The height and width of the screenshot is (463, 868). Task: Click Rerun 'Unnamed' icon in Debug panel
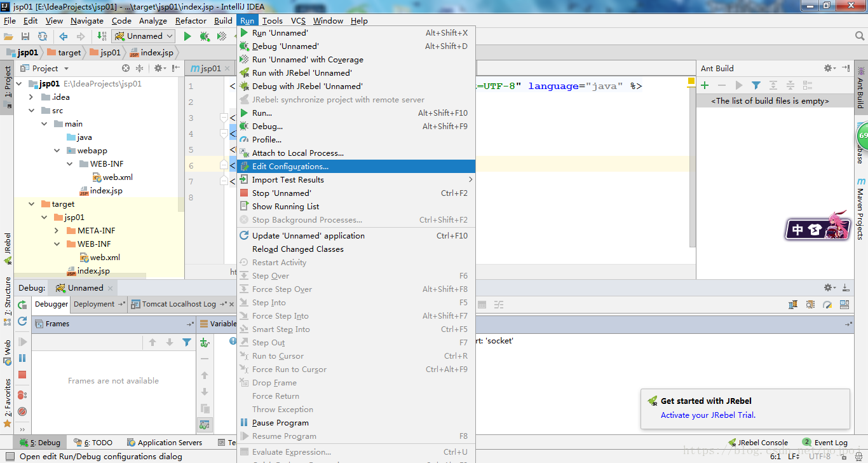[22, 305]
